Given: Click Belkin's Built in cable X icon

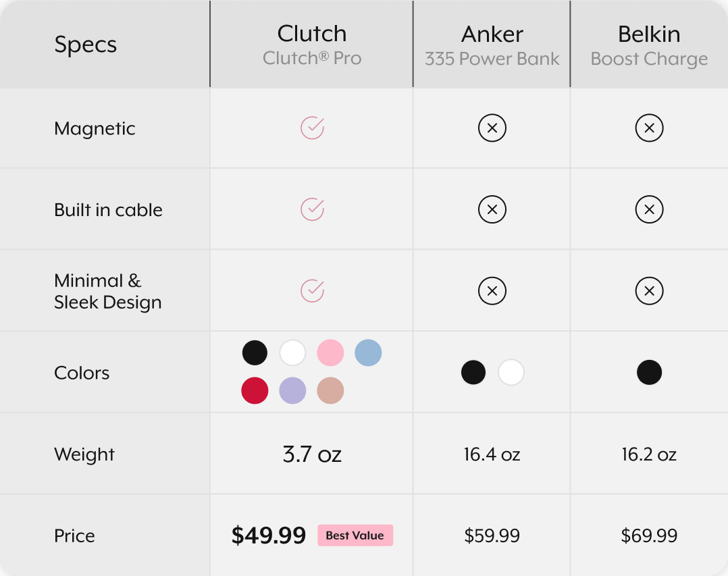Looking at the screenshot, I should click(649, 209).
